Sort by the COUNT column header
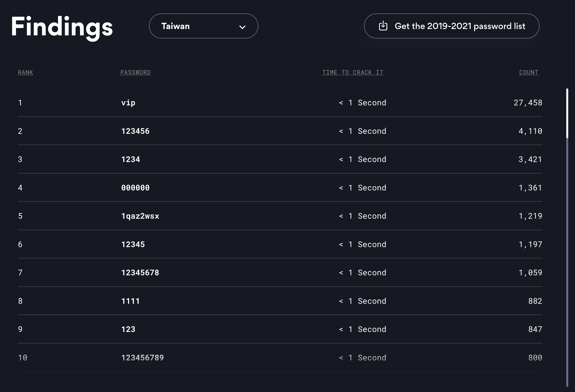This screenshot has width=575, height=392. point(529,72)
